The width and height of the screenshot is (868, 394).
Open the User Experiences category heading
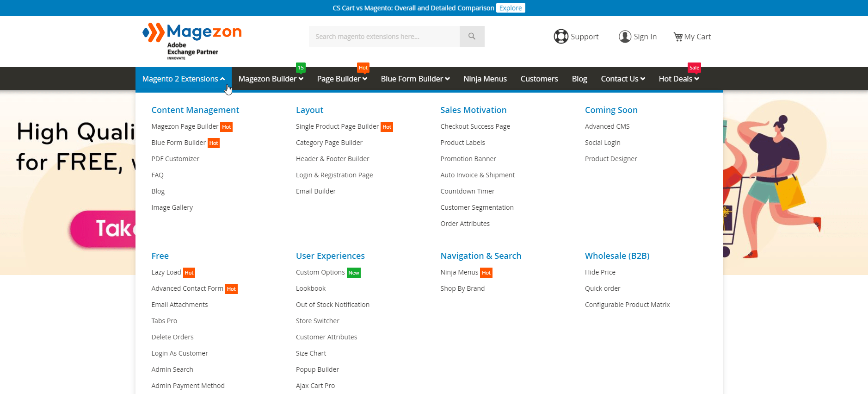point(330,256)
